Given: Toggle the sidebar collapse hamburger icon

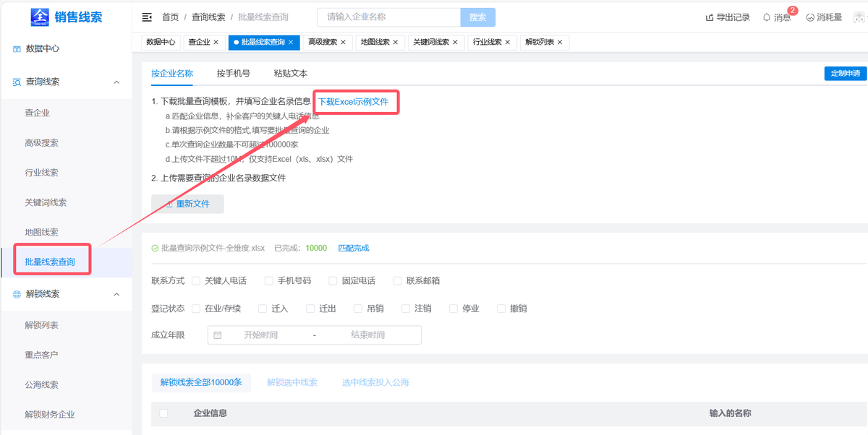Looking at the screenshot, I should [147, 17].
